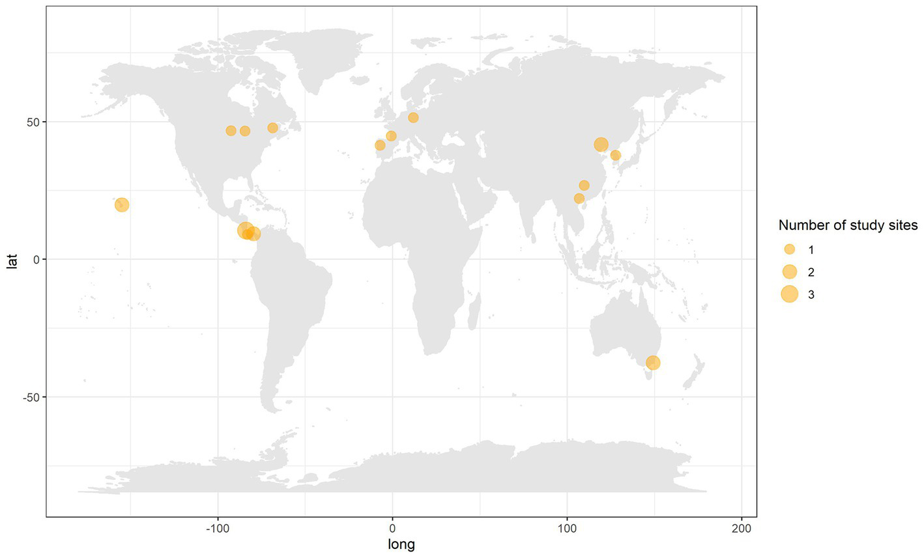Screen dimensions: 924x560
Task: Click the easternmost marker in North America
Action: 272,128
